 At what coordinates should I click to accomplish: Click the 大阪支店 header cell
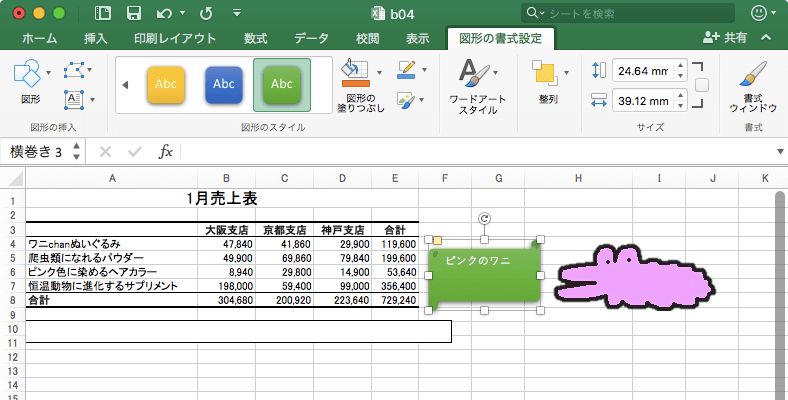[227, 230]
